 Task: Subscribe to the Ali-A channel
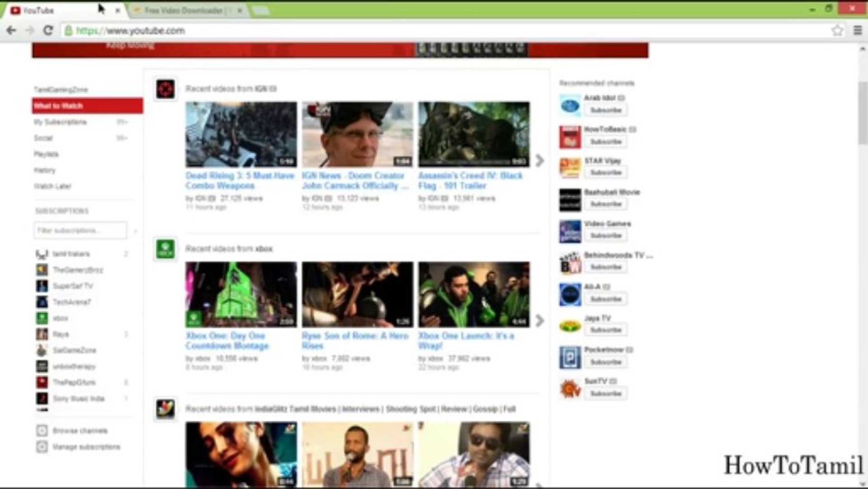[606, 299]
